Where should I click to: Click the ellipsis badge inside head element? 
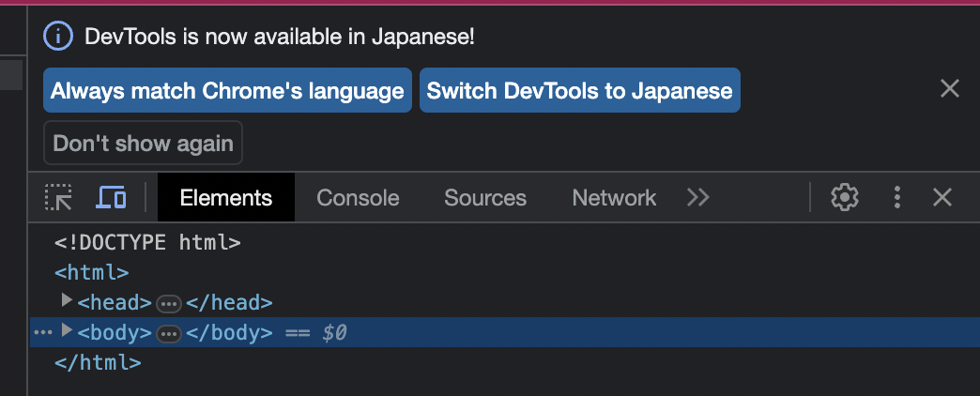pyautogui.click(x=168, y=304)
